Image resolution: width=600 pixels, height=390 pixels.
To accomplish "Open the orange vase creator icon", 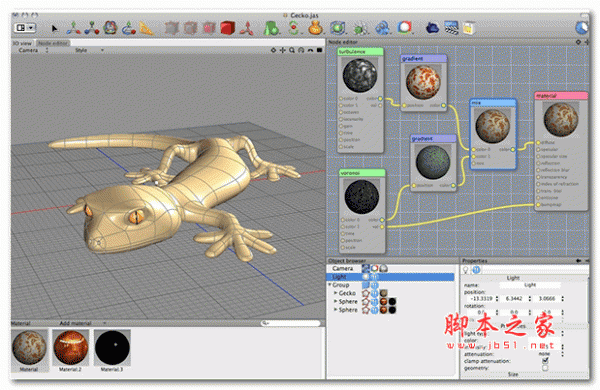I will 315,28.
